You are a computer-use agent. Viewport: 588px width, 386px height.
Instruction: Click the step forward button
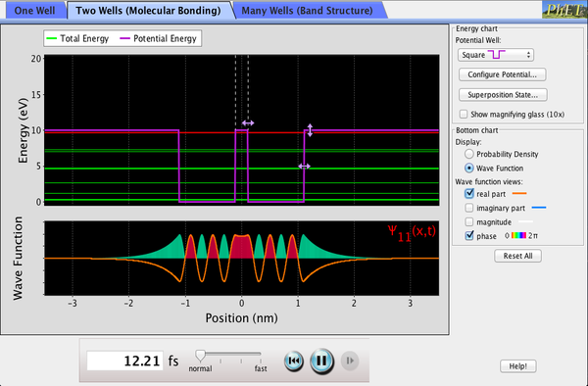click(350, 361)
